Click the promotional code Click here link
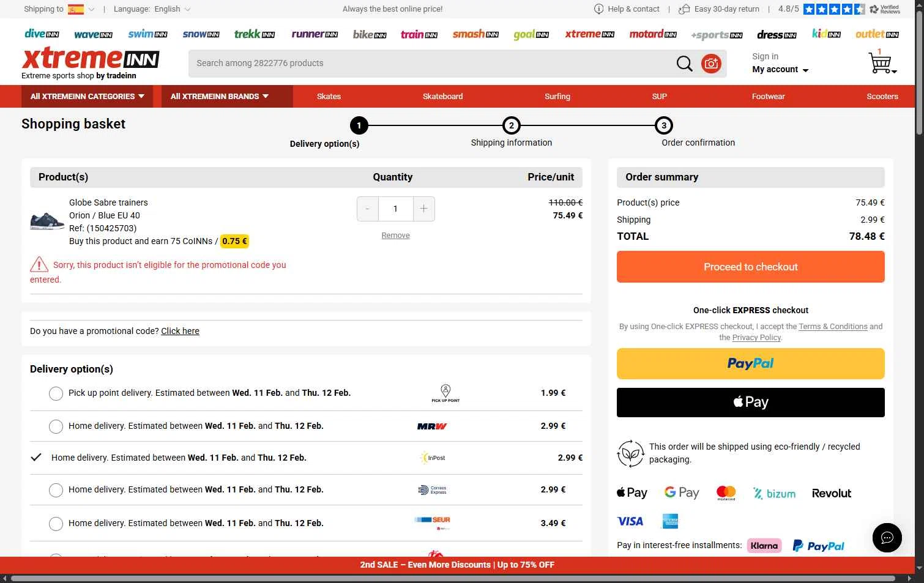The width and height of the screenshot is (924, 583). point(180,331)
